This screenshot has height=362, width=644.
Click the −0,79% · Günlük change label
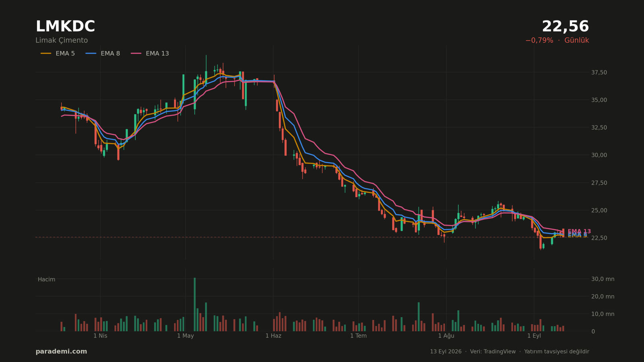(x=557, y=41)
